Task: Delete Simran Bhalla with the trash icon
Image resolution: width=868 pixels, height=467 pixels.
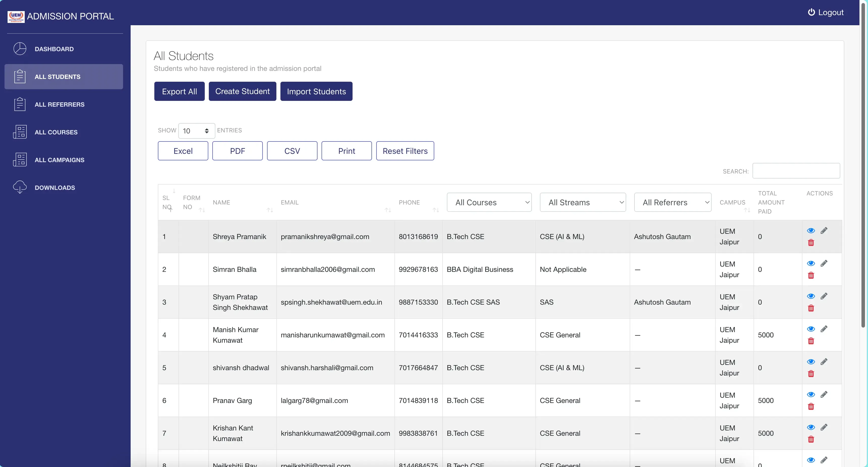Action: (811, 275)
